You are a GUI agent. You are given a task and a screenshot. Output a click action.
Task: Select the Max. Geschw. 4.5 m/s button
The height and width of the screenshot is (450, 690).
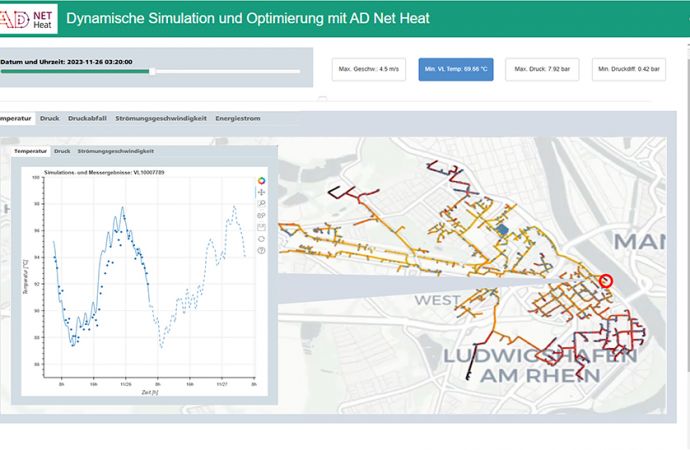(x=369, y=70)
